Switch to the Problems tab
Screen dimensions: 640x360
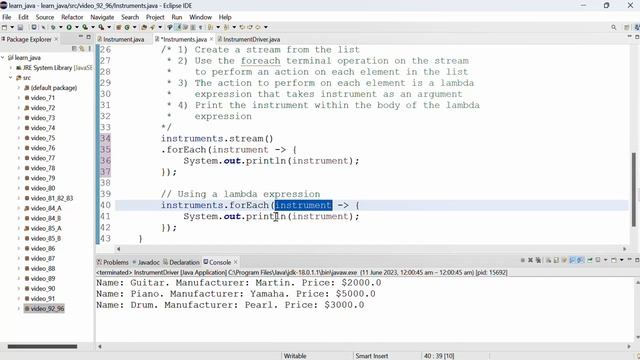click(x=113, y=262)
